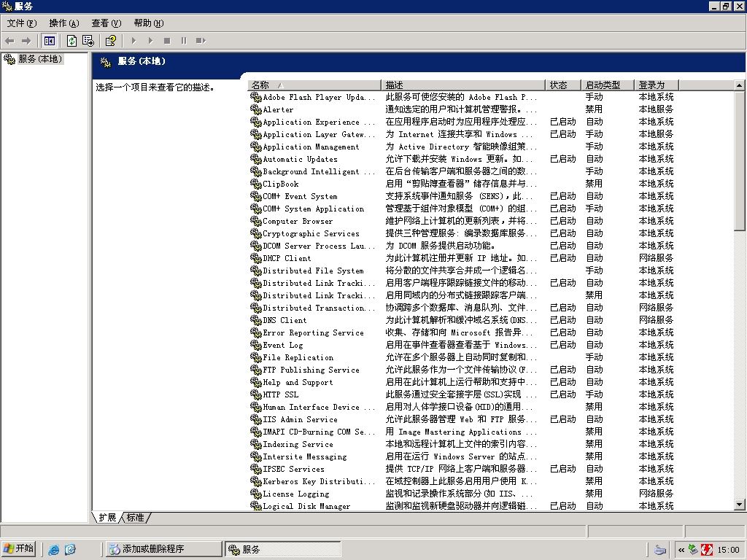Select the Event Log service icon

click(x=256, y=344)
